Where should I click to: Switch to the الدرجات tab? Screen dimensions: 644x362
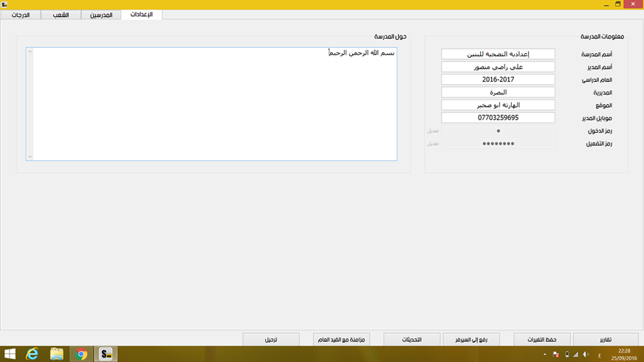[21, 15]
